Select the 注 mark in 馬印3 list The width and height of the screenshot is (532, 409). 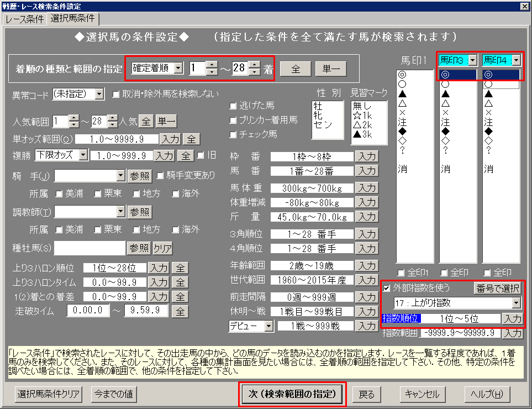445,122
